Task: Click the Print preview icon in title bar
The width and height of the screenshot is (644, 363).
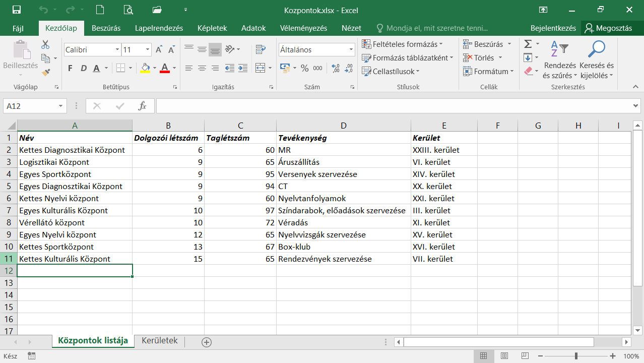Action: click(128, 9)
